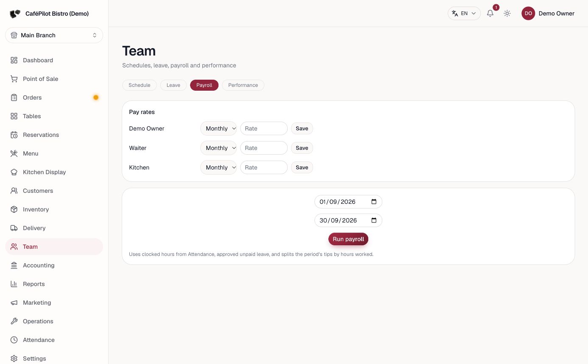
Task: Open the notifications bell
Action: (x=490, y=14)
